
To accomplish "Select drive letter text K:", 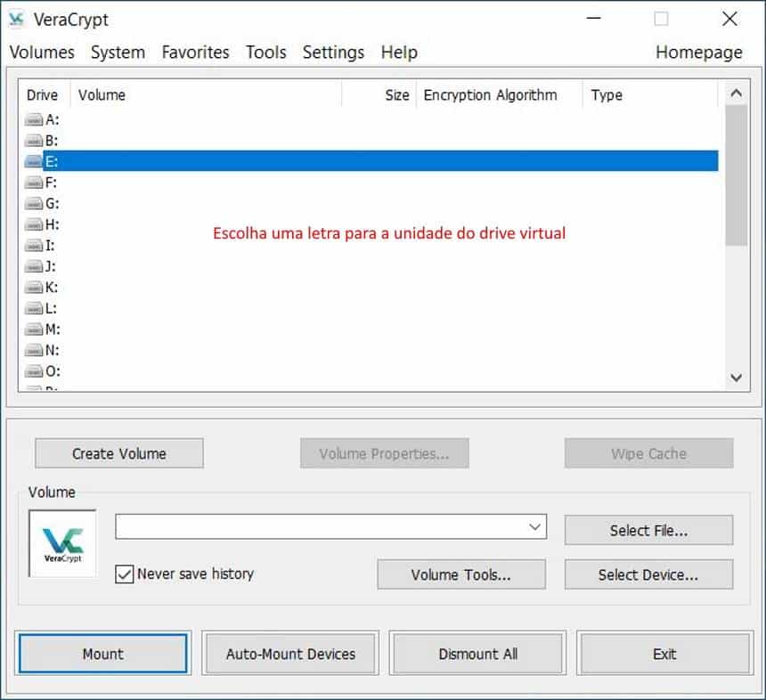I will 52,288.
